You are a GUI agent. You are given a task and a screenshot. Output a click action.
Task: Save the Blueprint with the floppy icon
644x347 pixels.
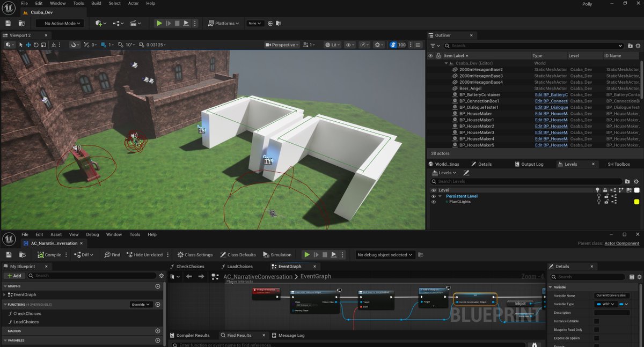(8, 255)
